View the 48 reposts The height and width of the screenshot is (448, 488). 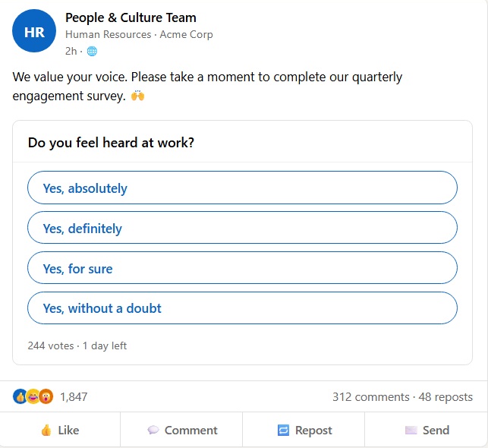coord(445,396)
